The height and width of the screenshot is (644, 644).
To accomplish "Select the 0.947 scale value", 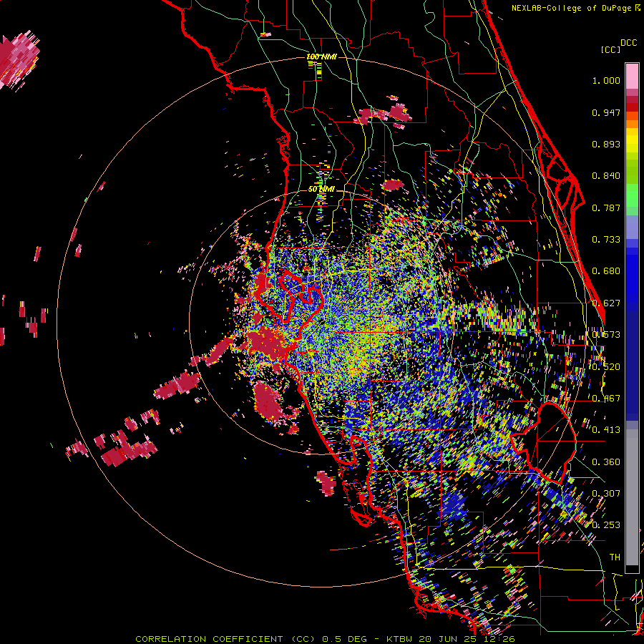I will pos(606,112).
